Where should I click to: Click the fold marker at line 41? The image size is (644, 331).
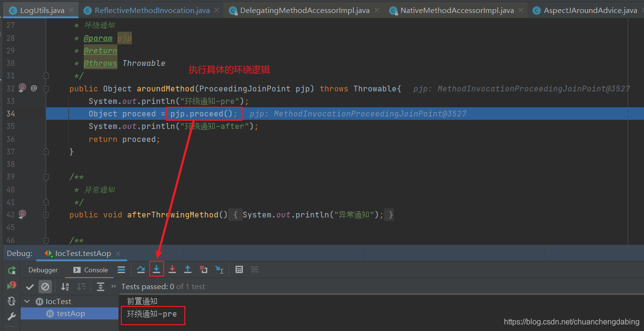coord(46,202)
